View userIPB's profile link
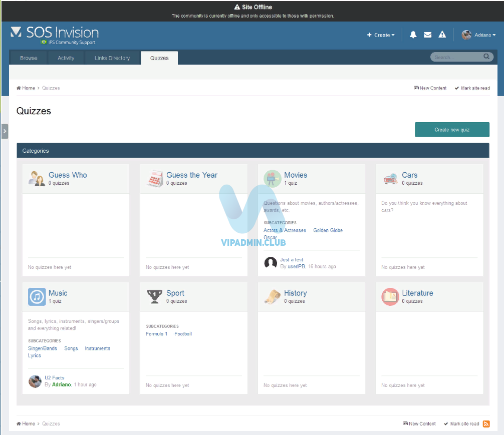Viewport: 504px width, 435px height. point(297,266)
